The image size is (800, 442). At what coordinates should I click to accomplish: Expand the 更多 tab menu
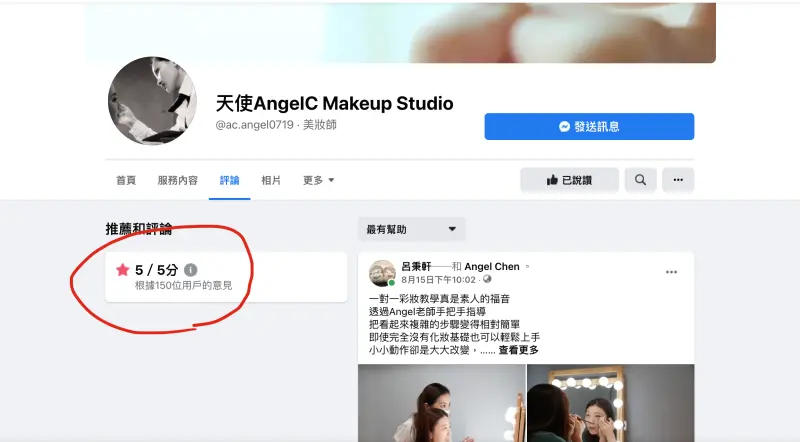[319, 180]
